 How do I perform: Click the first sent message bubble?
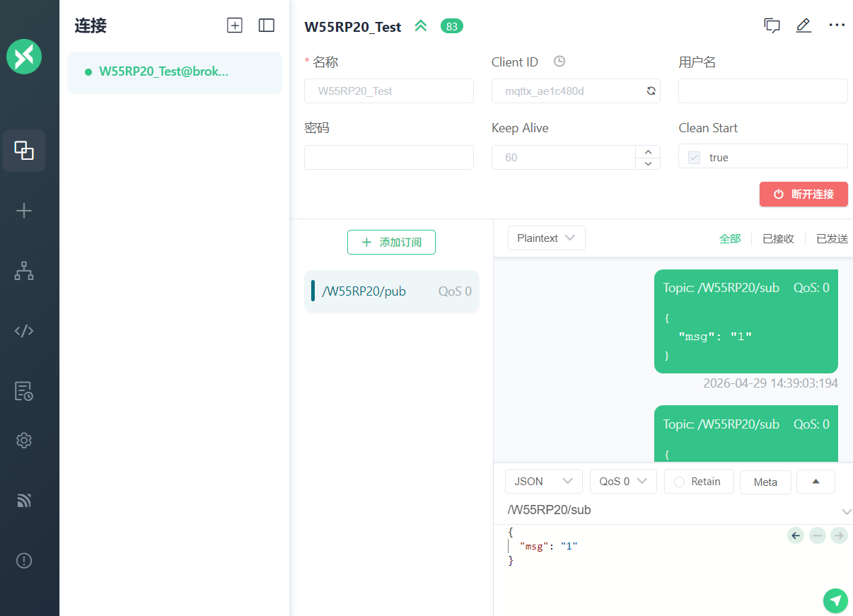[746, 321]
